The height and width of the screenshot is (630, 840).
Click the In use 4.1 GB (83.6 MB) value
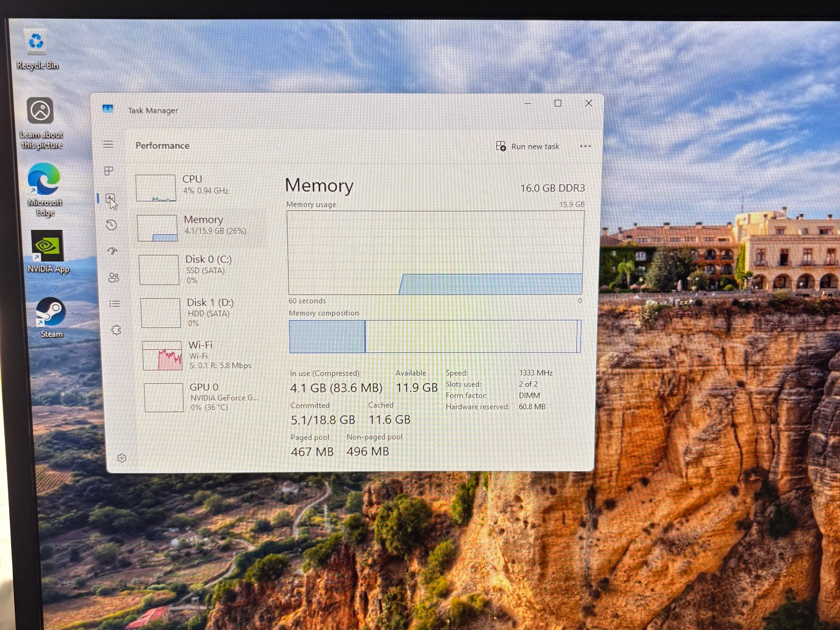coord(336,388)
